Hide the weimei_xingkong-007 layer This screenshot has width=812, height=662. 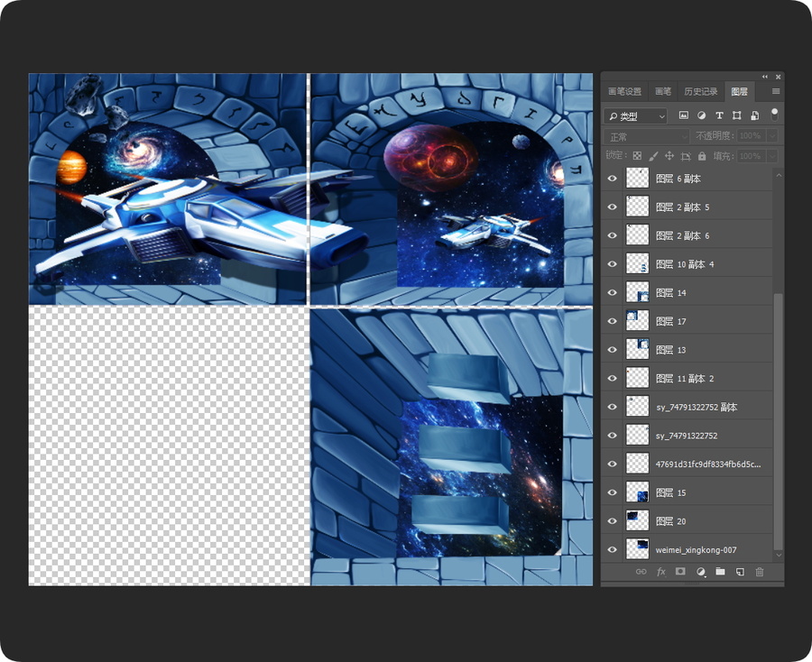[612, 549]
